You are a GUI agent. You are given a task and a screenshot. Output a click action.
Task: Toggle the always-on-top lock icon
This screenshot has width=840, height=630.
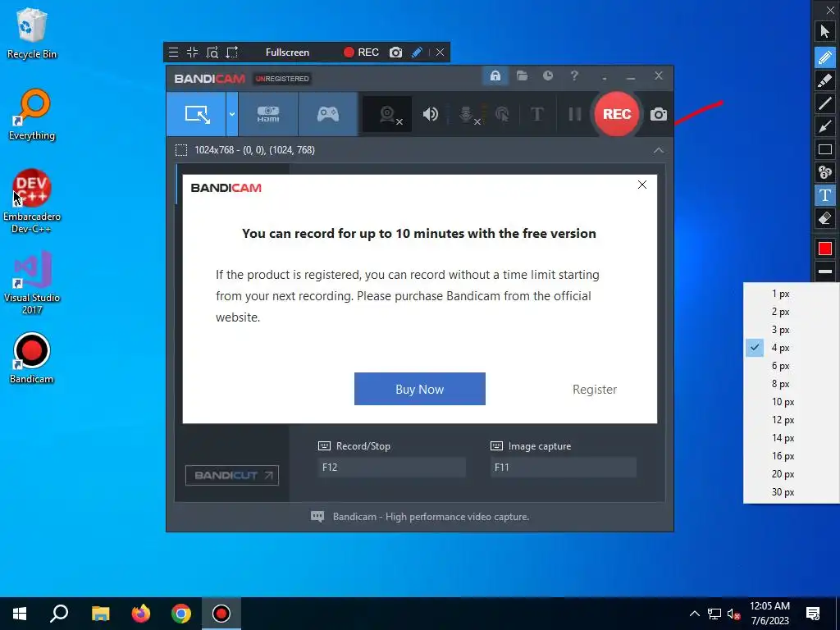click(495, 76)
